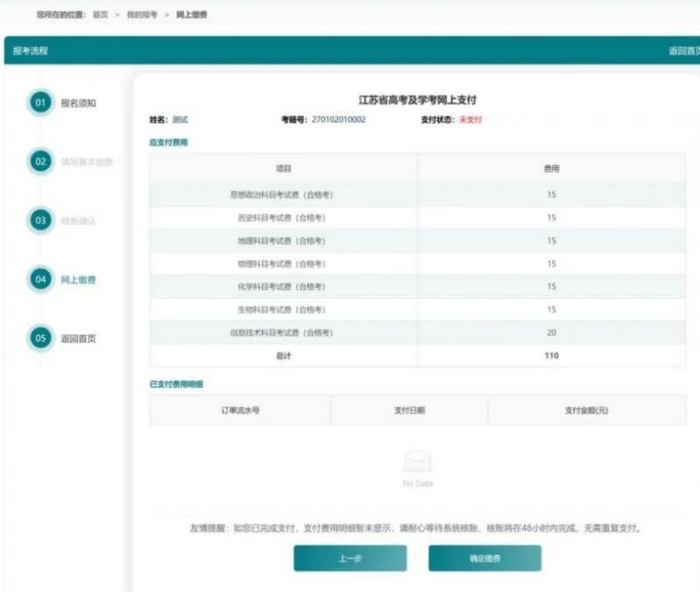
Task: Click 江苏省高考及学考网上支付 title
Action: 417,100
